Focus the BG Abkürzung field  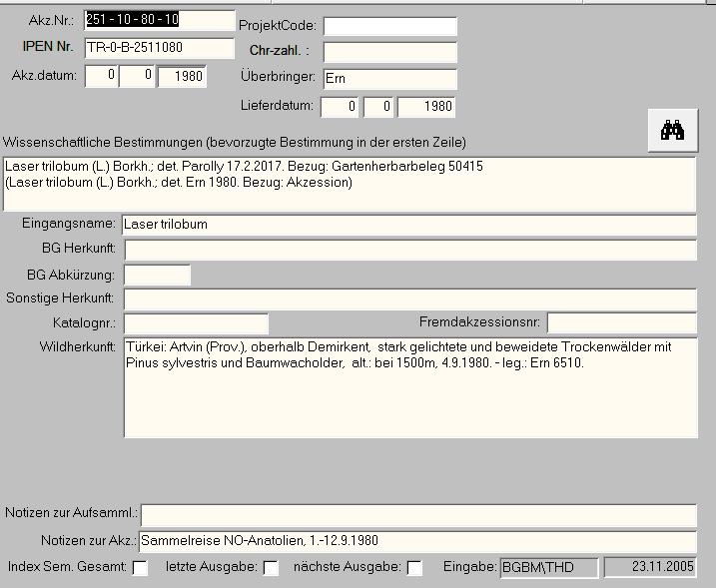click(x=157, y=275)
